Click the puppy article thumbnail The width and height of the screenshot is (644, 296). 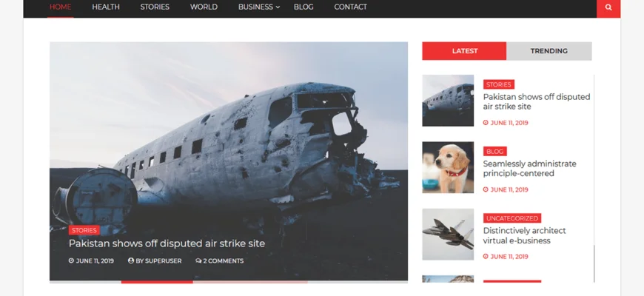point(448,167)
